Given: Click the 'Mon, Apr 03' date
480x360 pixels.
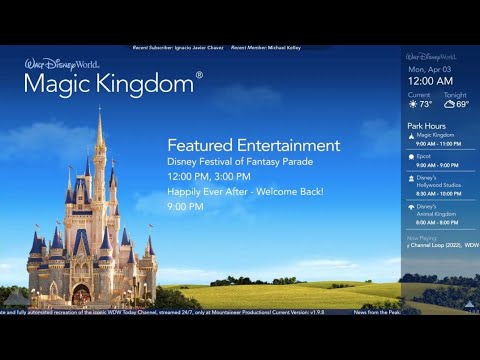Looking at the screenshot, I should point(430,69).
